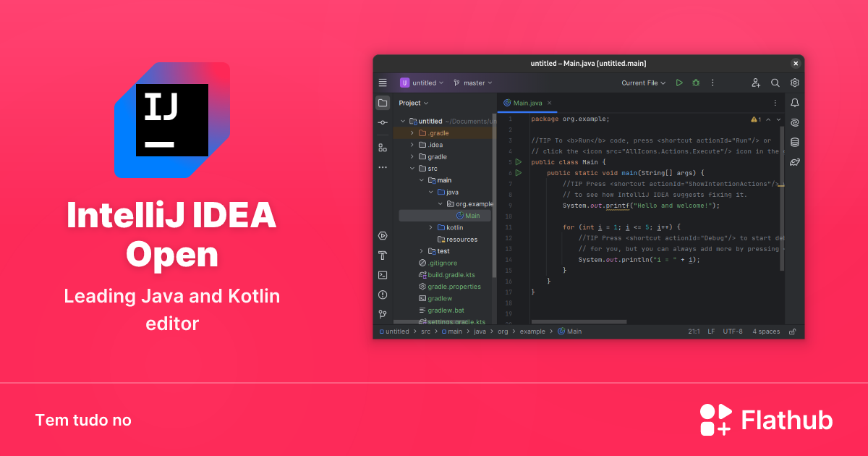Open the main hamburger menu
868x456 pixels.
(x=383, y=83)
